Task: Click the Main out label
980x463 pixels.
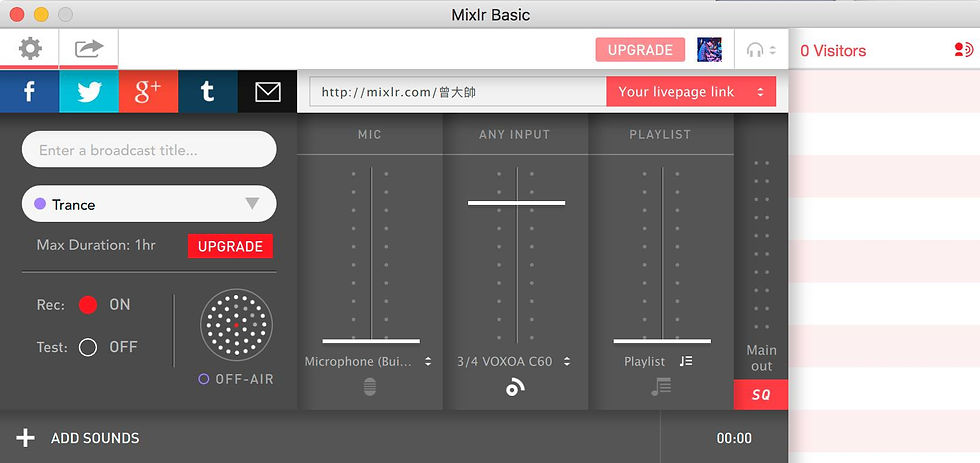Action: (761, 358)
